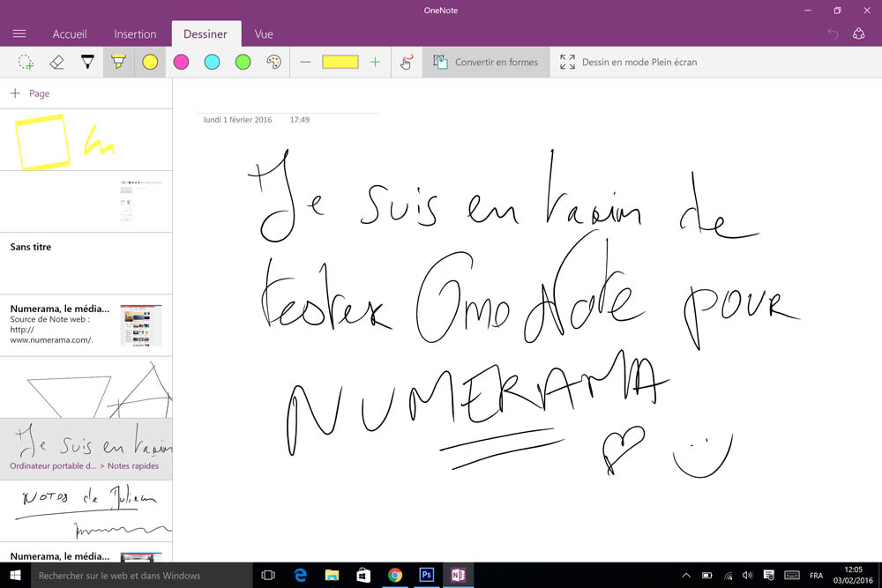Click Convertir en formes
The width and height of the screenshot is (882, 588).
(486, 62)
